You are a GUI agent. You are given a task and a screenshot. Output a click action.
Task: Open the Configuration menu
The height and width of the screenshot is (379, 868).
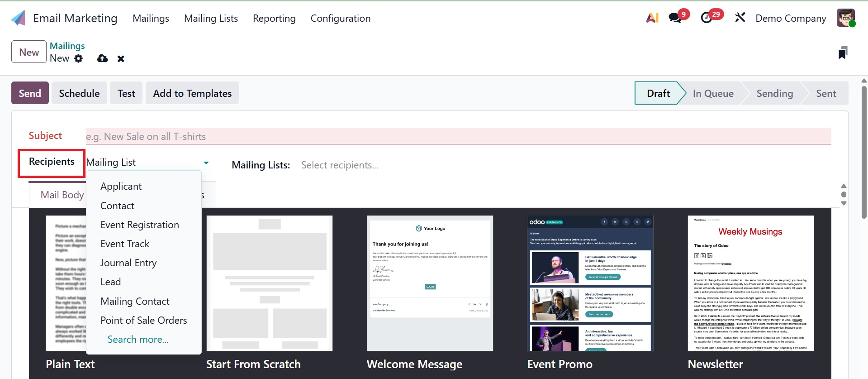pos(341,18)
